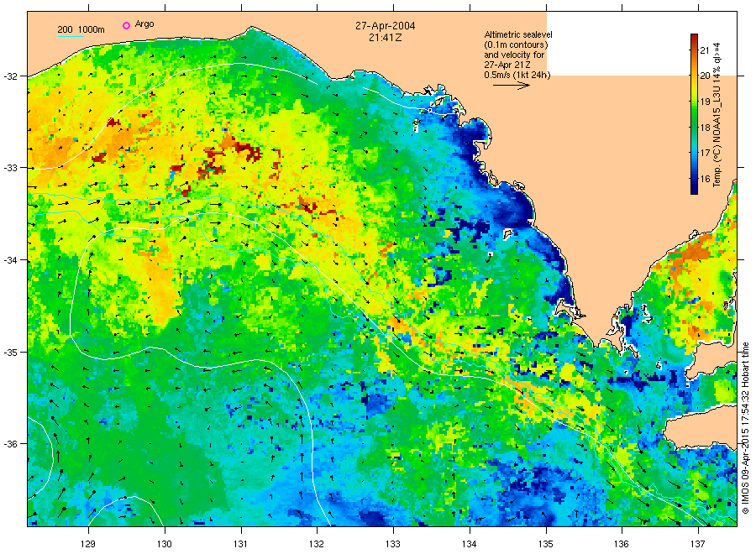Click the date text '27-Apr-2004'
The image size is (756, 554).
(x=386, y=26)
